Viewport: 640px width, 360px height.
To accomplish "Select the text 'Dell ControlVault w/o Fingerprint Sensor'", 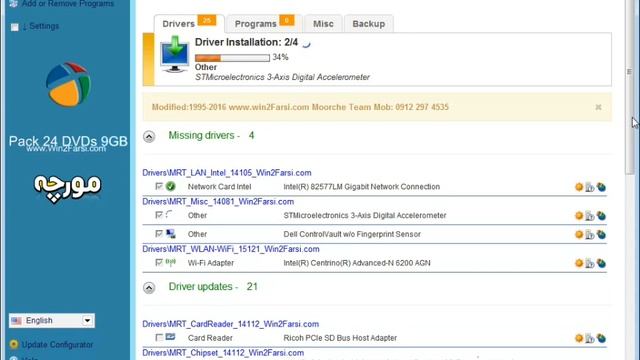I will point(352,234).
